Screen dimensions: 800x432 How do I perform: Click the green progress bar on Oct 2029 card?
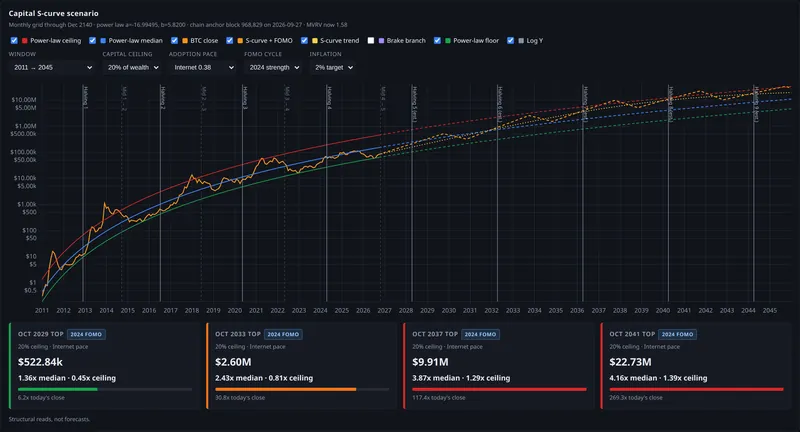click(58, 389)
